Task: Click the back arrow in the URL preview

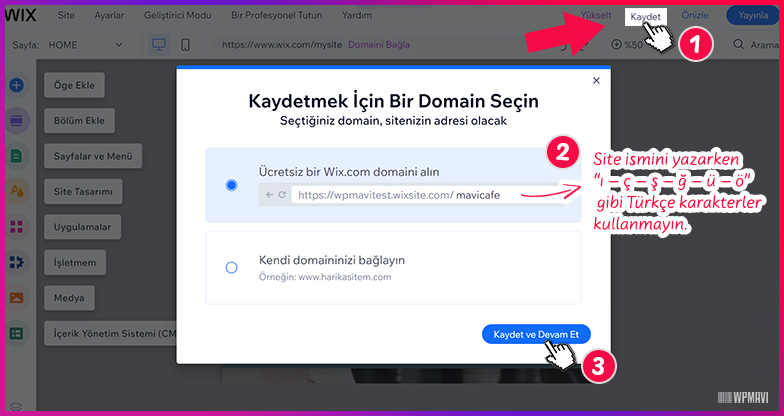Action: click(270, 195)
